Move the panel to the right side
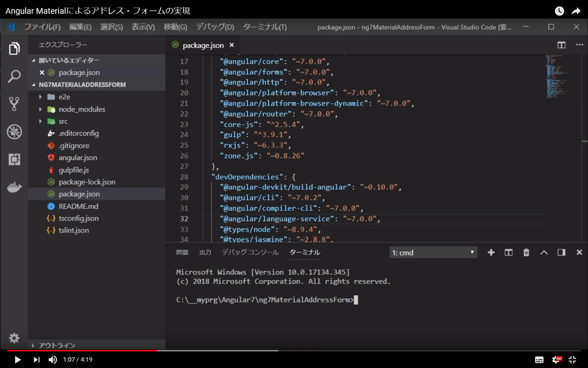The height and width of the screenshot is (368, 588). [561, 252]
